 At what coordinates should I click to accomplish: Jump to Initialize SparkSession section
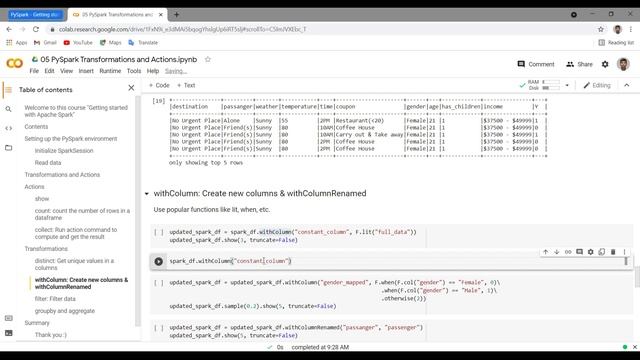tap(64, 151)
